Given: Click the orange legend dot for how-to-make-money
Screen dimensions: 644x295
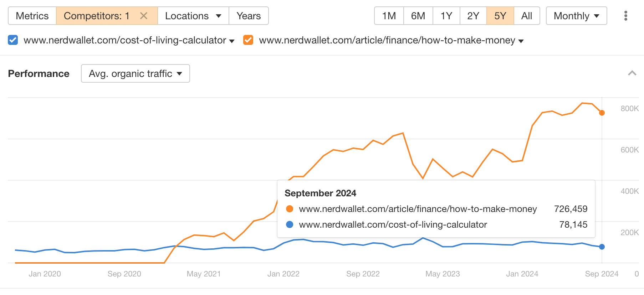Looking at the screenshot, I should (x=290, y=209).
